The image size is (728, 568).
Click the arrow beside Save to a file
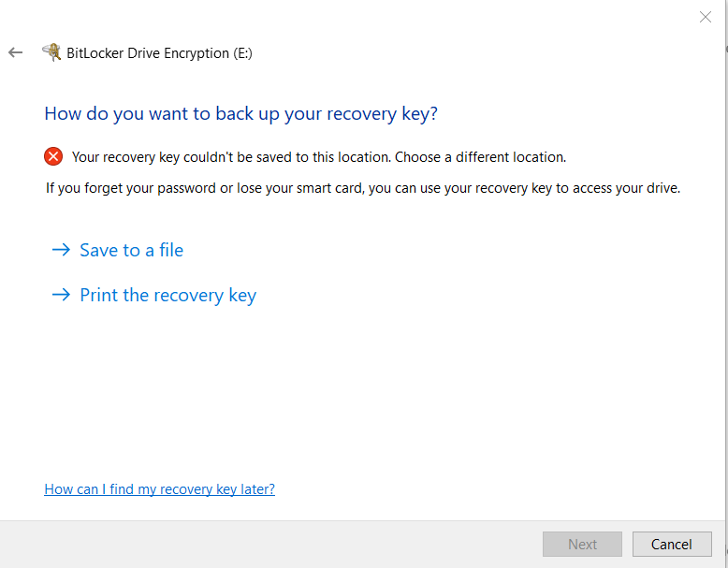click(61, 250)
